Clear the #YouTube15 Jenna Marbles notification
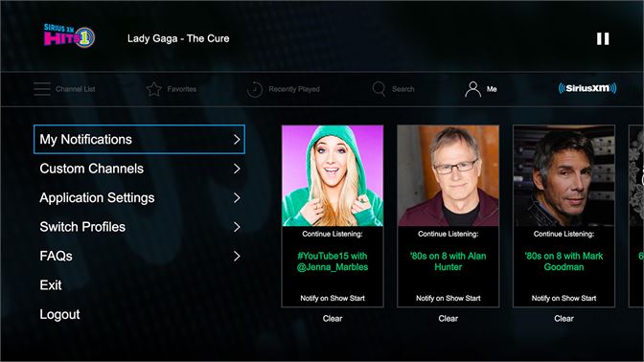The height and width of the screenshot is (362, 644). tap(333, 319)
